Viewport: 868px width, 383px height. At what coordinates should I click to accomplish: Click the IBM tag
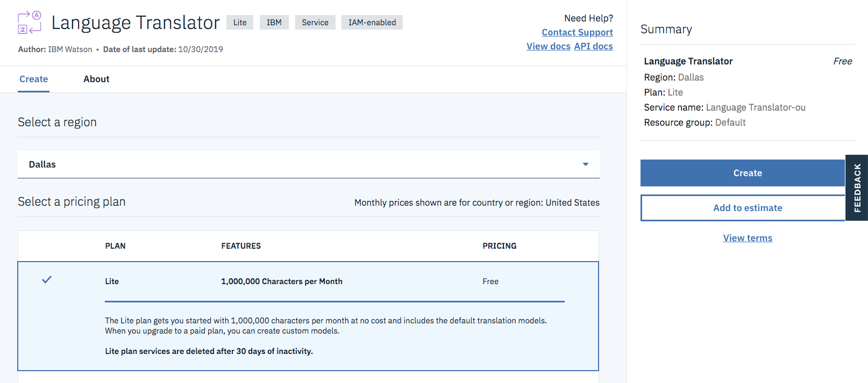click(x=274, y=23)
